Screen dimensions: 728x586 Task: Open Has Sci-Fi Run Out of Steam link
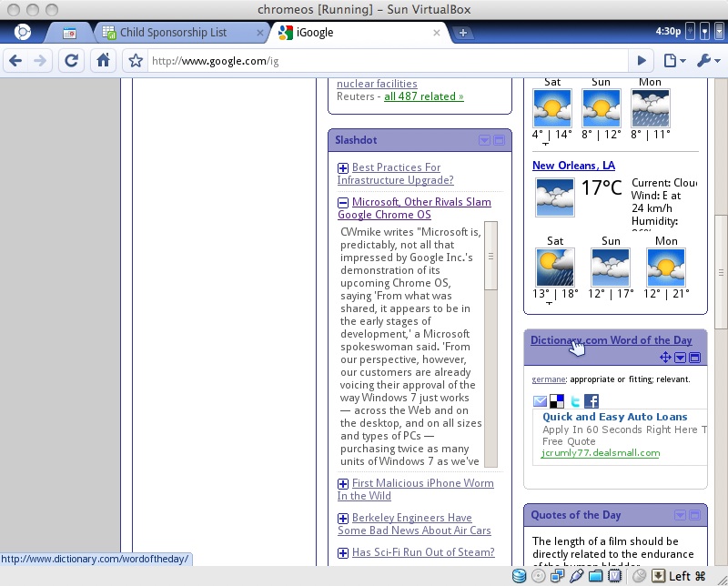tap(423, 552)
